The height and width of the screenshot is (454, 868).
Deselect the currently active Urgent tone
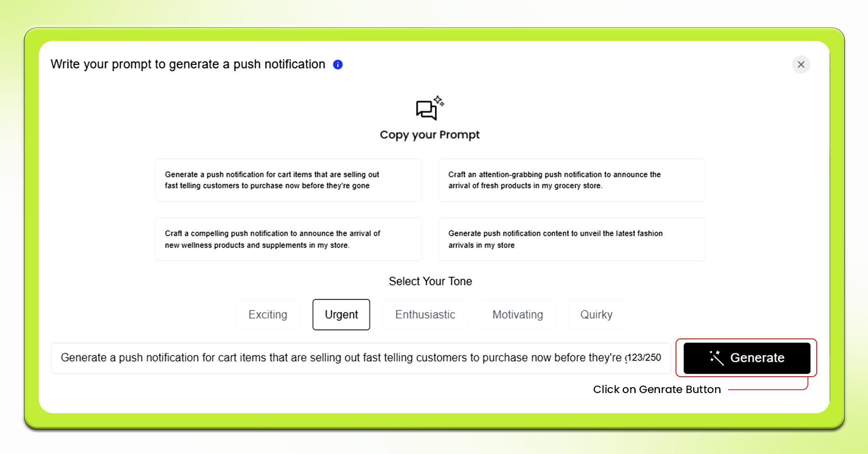[341, 314]
